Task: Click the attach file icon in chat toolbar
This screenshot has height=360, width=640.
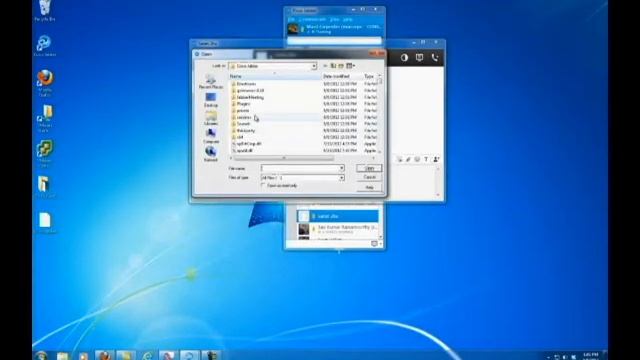Action: pos(408,159)
